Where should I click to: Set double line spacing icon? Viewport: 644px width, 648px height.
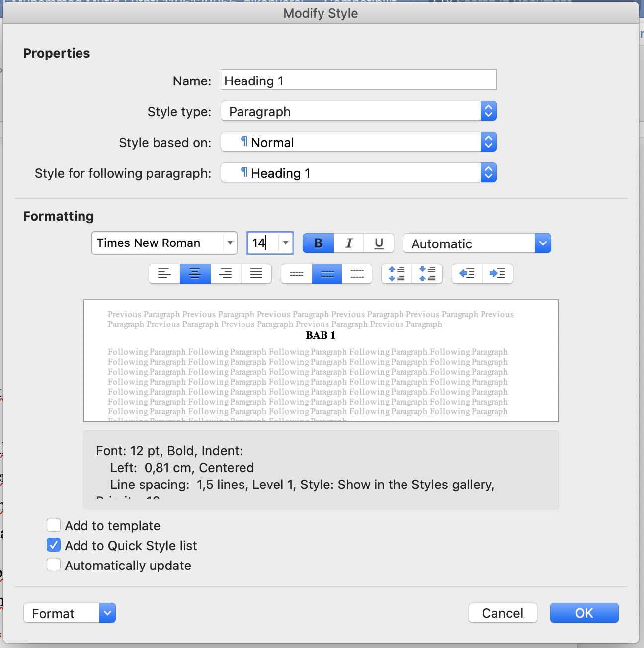tap(357, 274)
